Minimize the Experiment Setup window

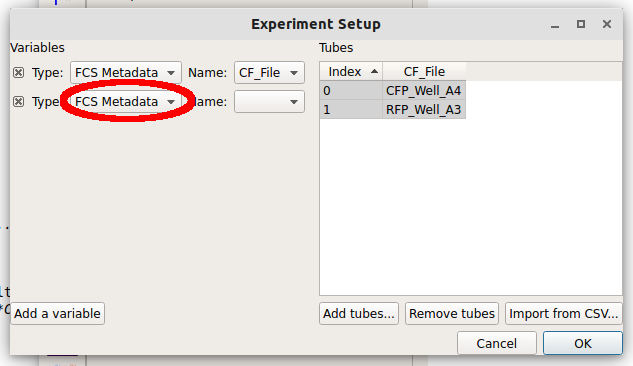point(555,25)
